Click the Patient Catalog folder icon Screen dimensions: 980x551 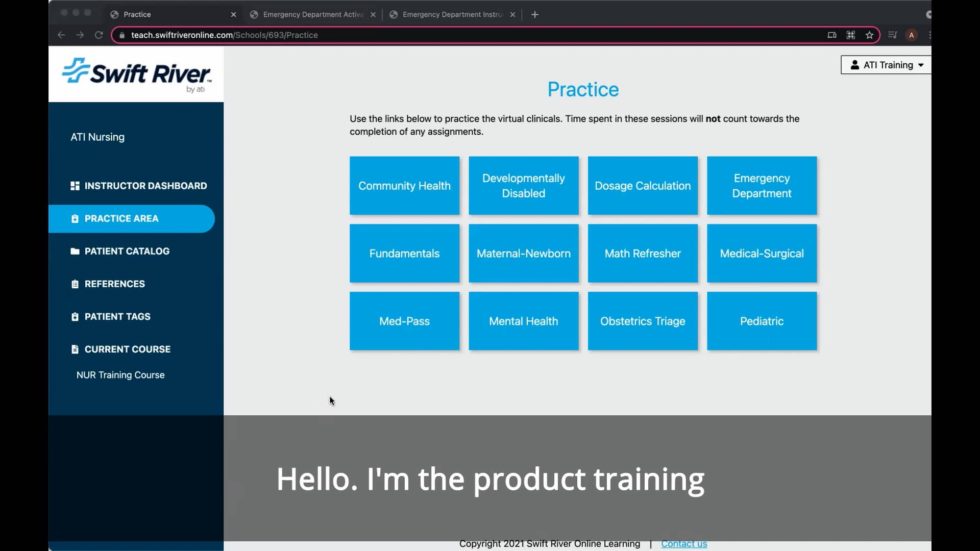pos(75,251)
